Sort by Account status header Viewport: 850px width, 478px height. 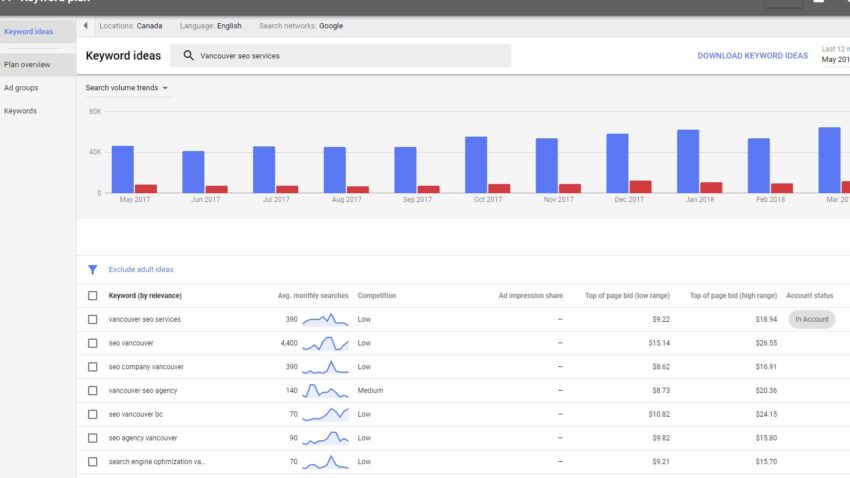click(809, 295)
